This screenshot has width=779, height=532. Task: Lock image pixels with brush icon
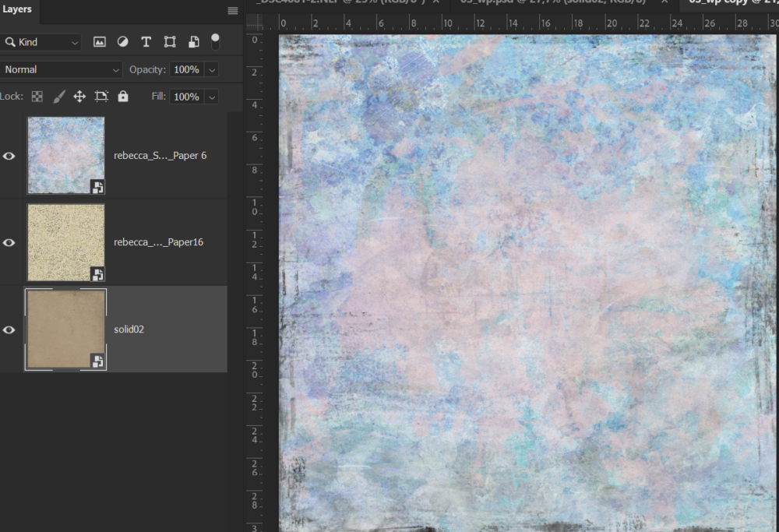click(58, 97)
